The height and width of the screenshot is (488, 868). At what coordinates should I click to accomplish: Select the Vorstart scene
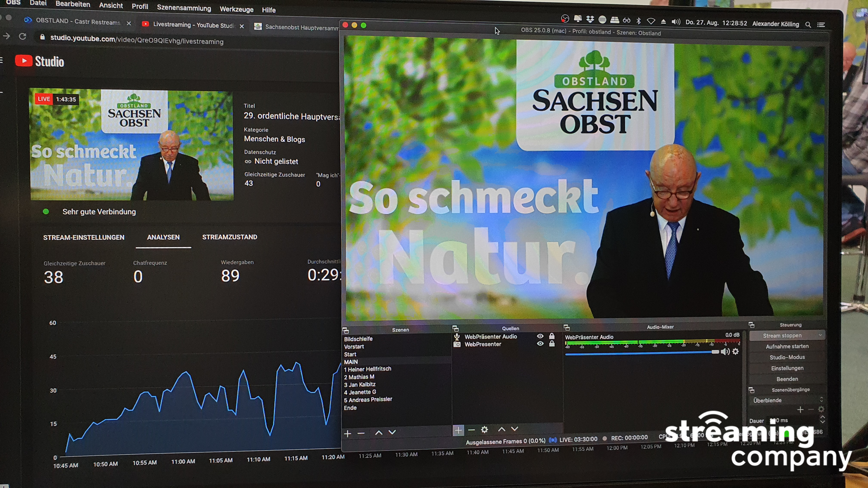point(354,347)
